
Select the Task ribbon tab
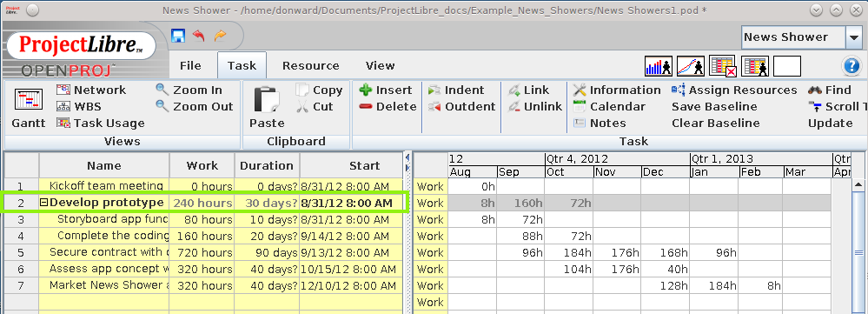coord(242,65)
